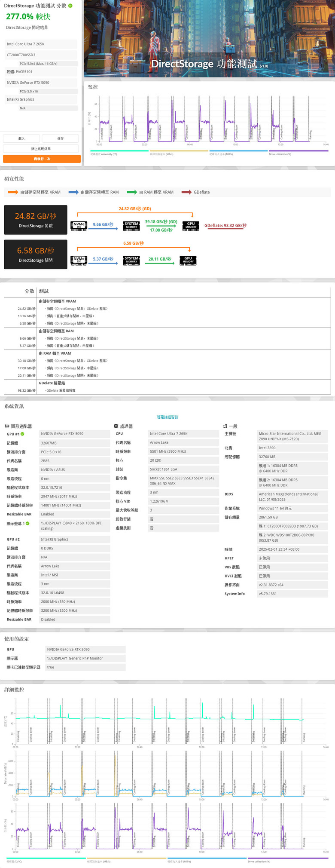335x868 pixels.
Task: Click the 277.0% 較快 score text
Action: tap(28, 16)
